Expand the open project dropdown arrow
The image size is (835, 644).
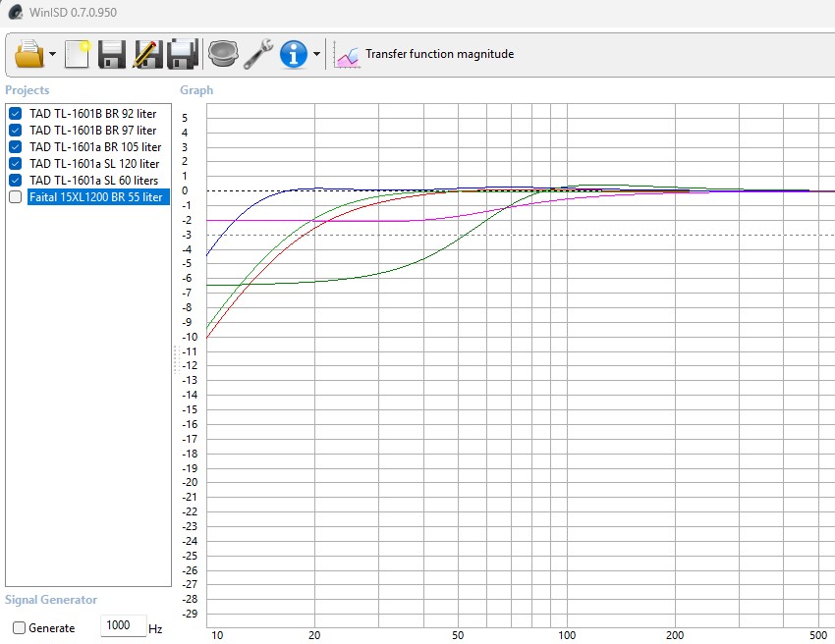[x=52, y=54]
